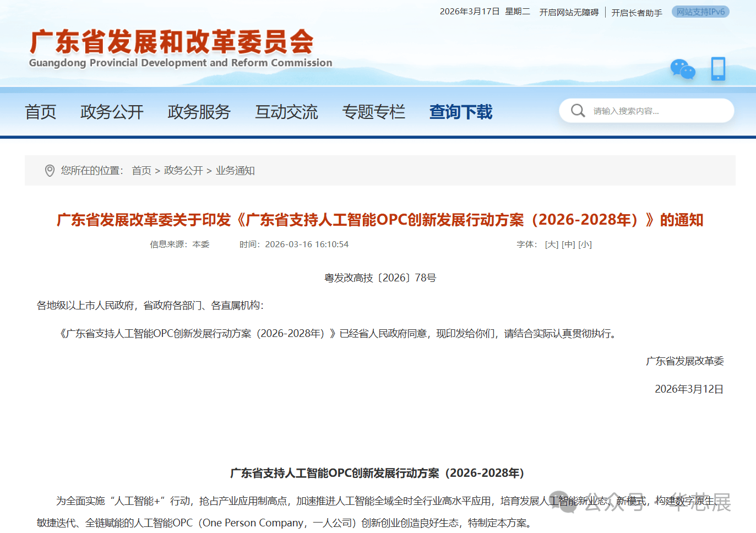Viewport: 756px width, 533px height.
Task: Expand the 互动交流 menu
Action: tap(286, 112)
